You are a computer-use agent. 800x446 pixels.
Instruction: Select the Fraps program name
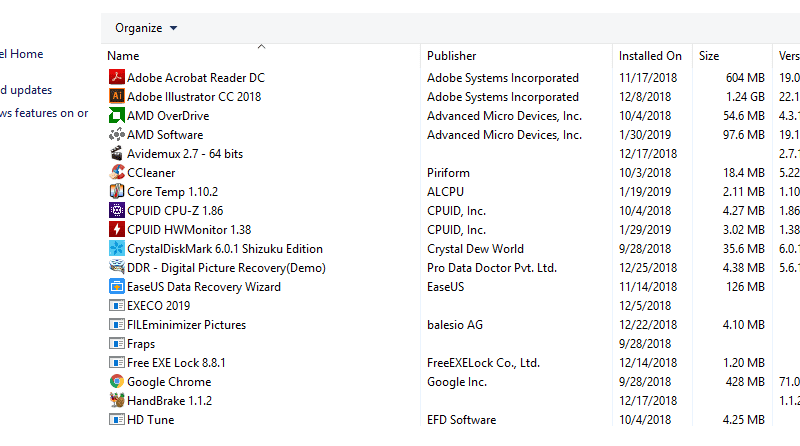pyautogui.click(x=141, y=344)
